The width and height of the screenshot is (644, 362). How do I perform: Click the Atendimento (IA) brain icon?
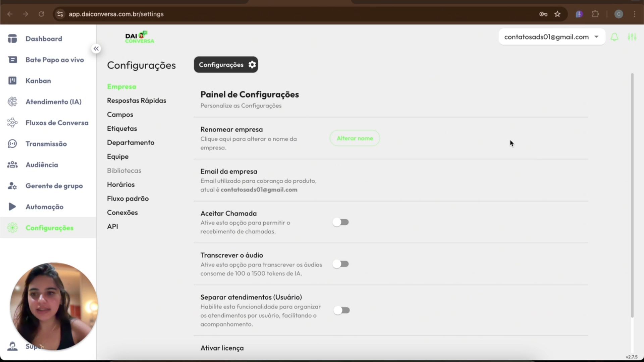12,102
